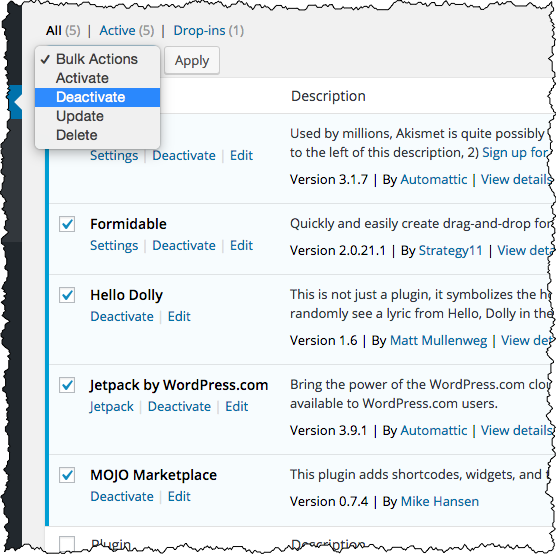556x554 pixels.
Task: Uncheck the Jetpack by WordPress.com checkbox
Action: [67, 385]
